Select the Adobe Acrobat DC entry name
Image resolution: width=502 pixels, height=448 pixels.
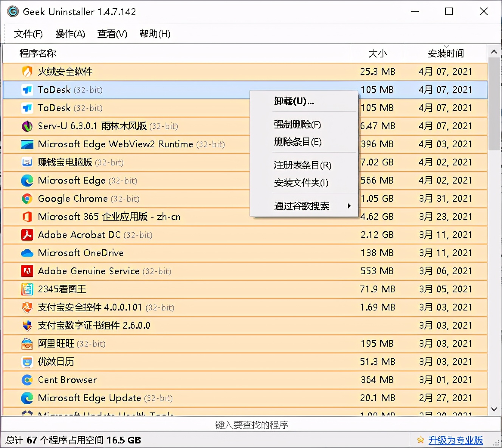pyautogui.click(x=95, y=235)
